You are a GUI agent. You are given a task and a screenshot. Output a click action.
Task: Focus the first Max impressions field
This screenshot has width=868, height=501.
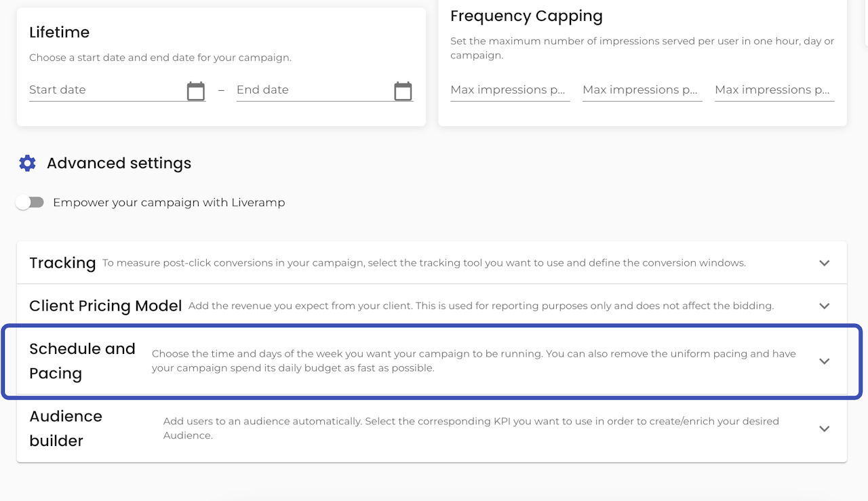509,90
